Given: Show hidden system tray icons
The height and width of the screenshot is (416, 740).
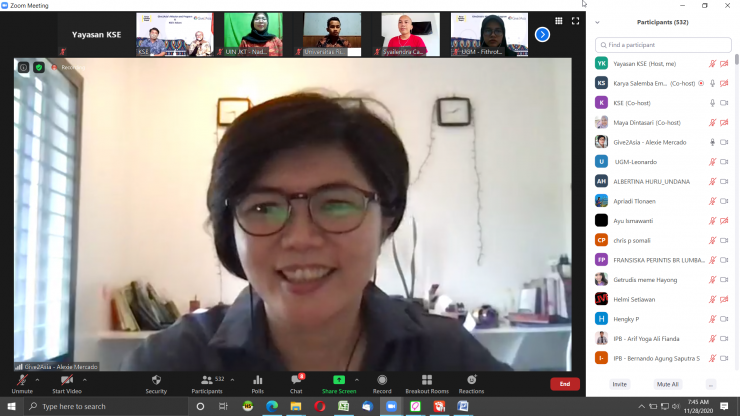Looking at the screenshot, I should click(641, 406).
